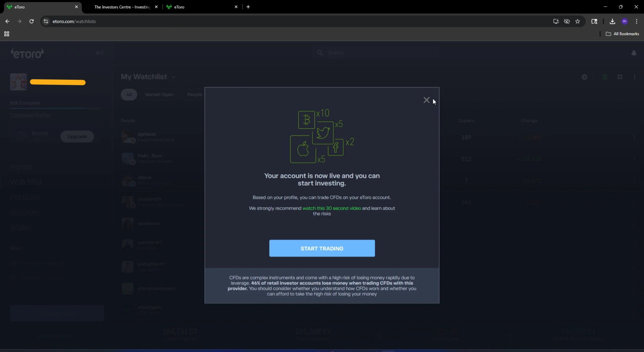Viewport: 644px width, 352px height.
Task: Click the eToro logo in the sidebar
Action: (27, 53)
